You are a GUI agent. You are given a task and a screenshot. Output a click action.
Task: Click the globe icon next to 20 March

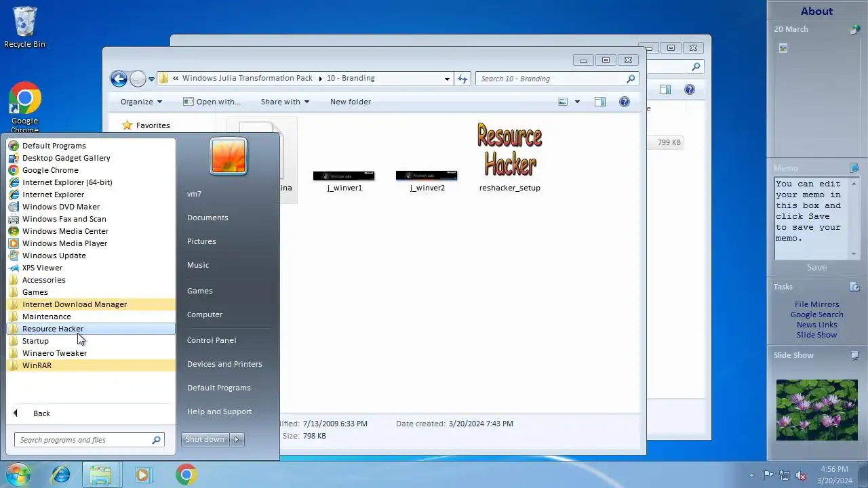pos(854,30)
